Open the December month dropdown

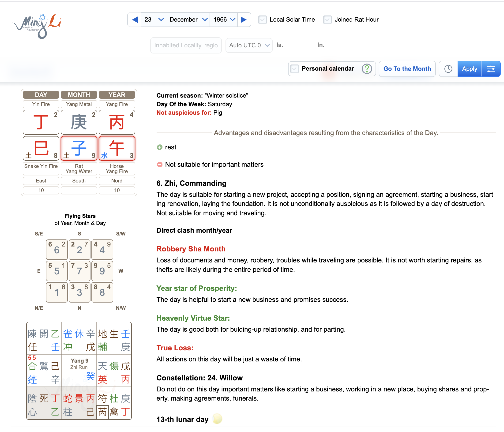tap(188, 19)
